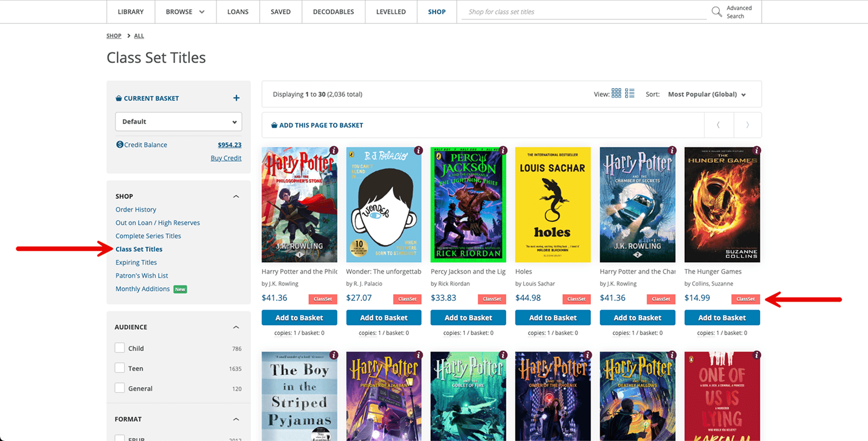Open info icon on Chamber of Secrets cover

pyautogui.click(x=672, y=150)
